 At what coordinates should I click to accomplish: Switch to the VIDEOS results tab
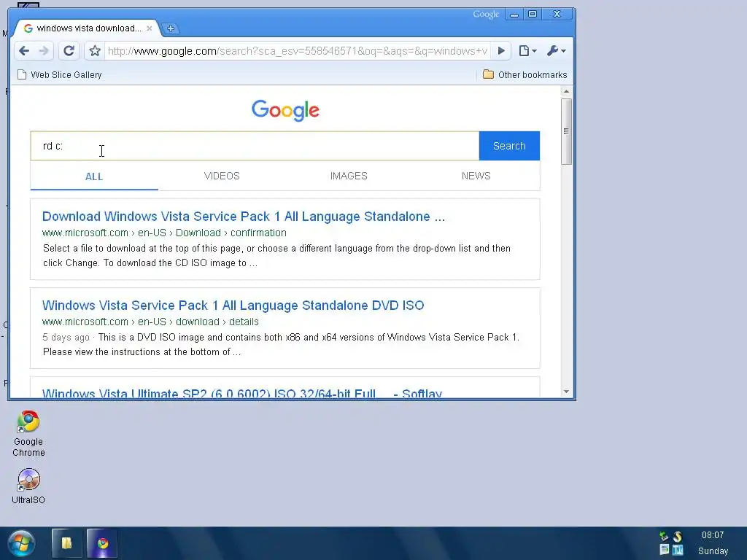(x=222, y=176)
